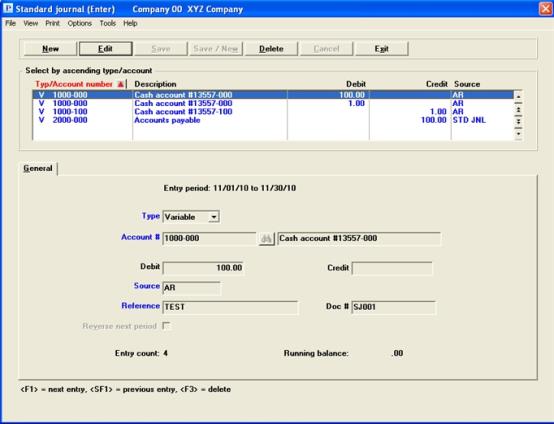This screenshot has height=424, width=554.
Task: Page down using the double-down arrow
Action: click(x=518, y=121)
